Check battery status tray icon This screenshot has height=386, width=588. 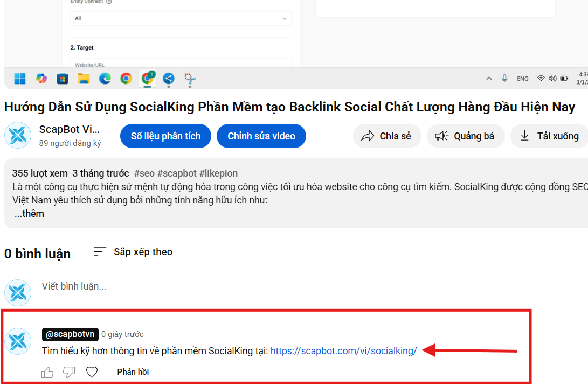[564, 78]
